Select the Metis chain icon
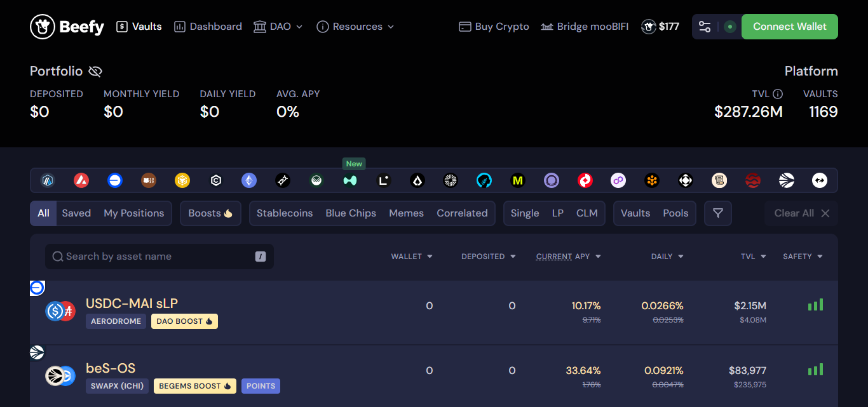This screenshot has width=868, height=407. click(484, 181)
